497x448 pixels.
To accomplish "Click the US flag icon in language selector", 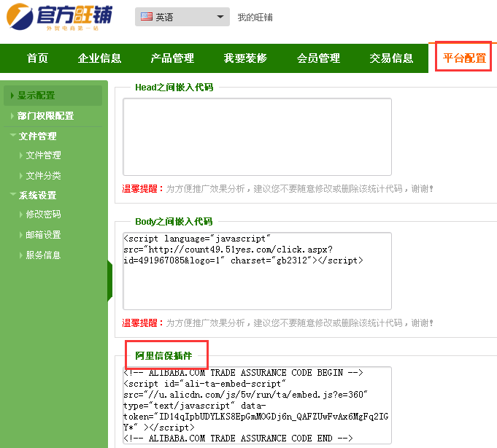I will [x=147, y=17].
